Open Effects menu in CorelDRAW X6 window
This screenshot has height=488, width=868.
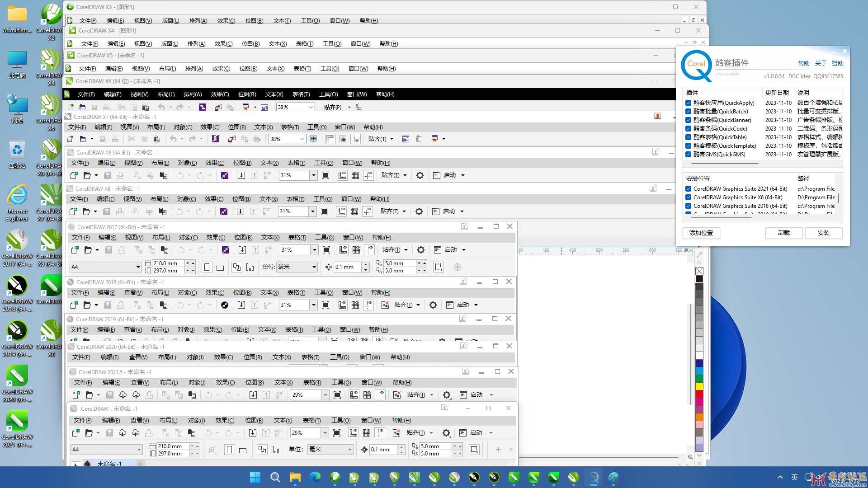[x=220, y=94]
